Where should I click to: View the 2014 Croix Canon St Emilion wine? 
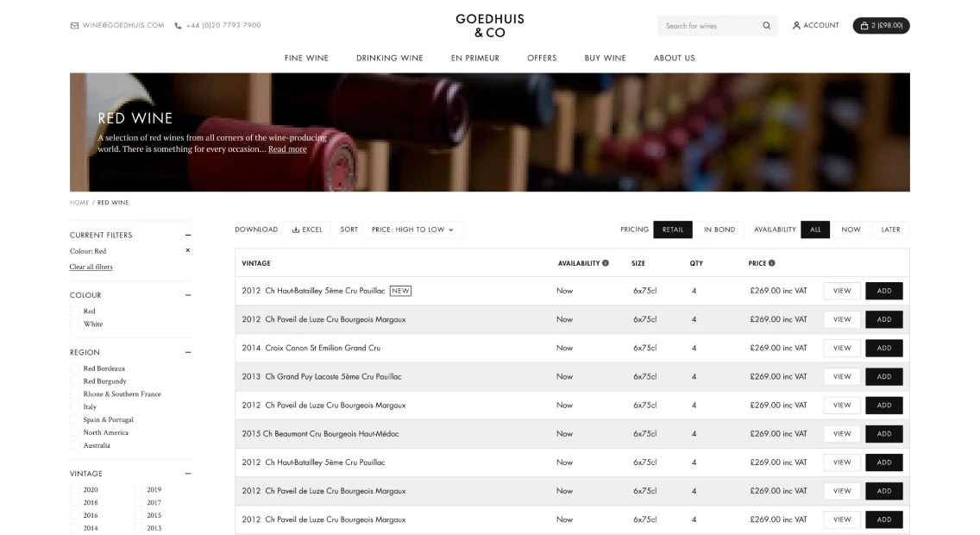pyautogui.click(x=842, y=348)
